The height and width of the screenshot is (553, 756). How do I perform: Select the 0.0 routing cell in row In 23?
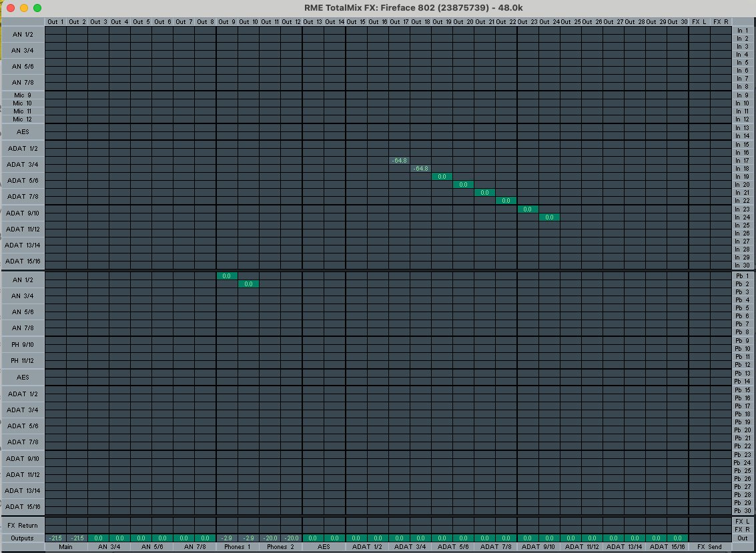pos(527,209)
